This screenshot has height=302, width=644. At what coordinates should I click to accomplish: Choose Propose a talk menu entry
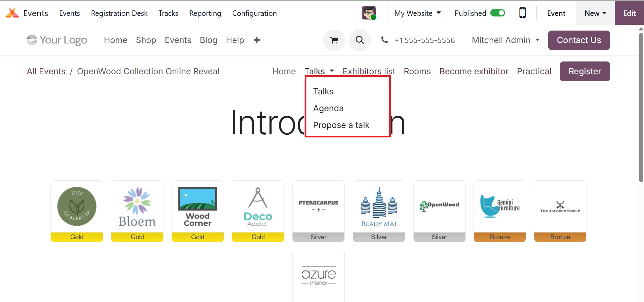click(341, 125)
